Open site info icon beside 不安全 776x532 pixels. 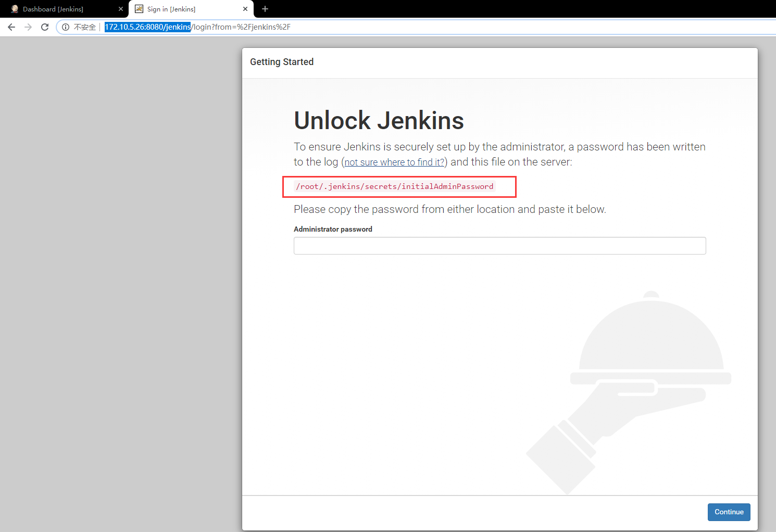point(66,27)
